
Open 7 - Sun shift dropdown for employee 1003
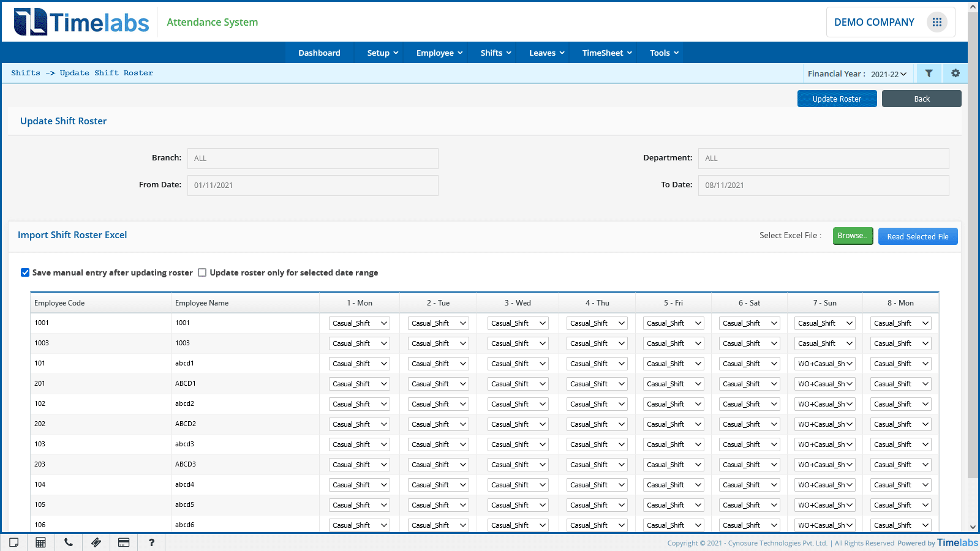(x=824, y=343)
